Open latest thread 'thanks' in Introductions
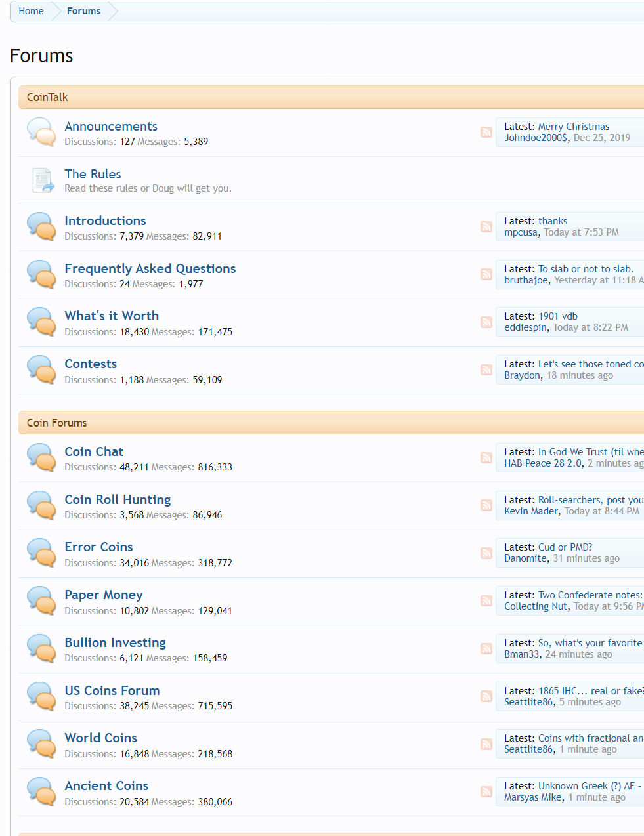Screen dimensions: 644x836 tap(553, 221)
